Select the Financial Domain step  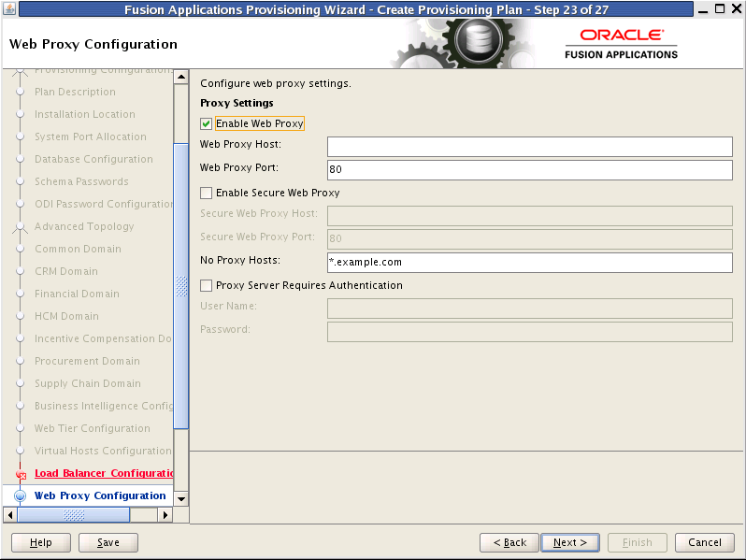[77, 294]
